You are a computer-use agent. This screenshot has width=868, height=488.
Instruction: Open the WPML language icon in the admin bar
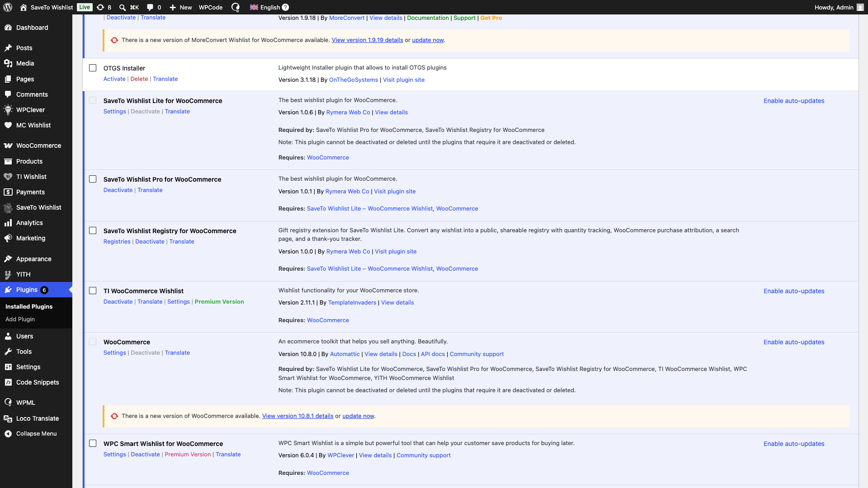click(x=236, y=7)
